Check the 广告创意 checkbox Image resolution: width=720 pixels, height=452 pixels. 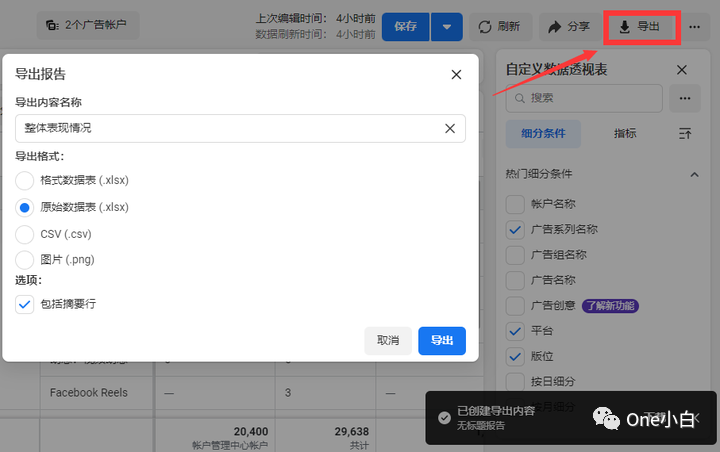515,306
